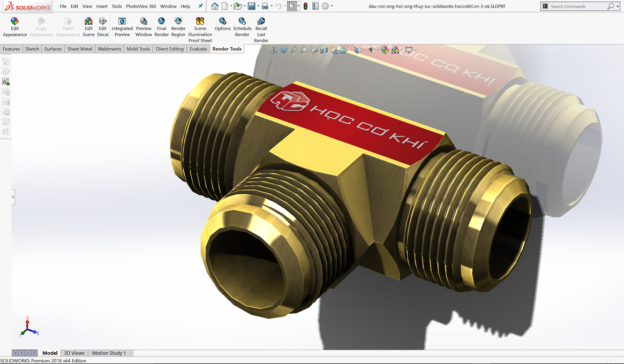
Task: Switch to the Features tab
Action: click(x=11, y=49)
